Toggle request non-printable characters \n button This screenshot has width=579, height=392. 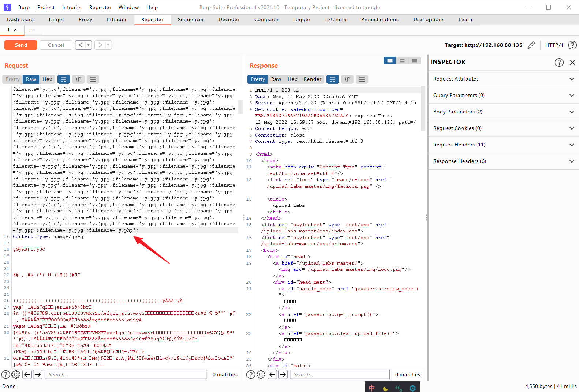(x=78, y=79)
